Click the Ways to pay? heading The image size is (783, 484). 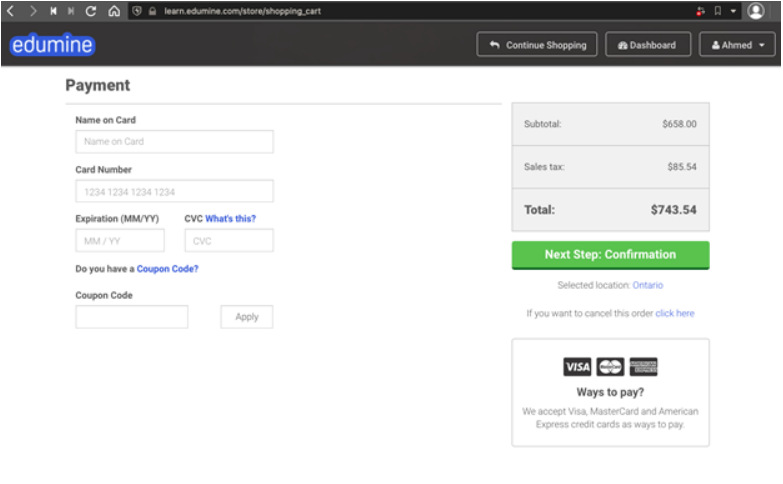(610, 392)
